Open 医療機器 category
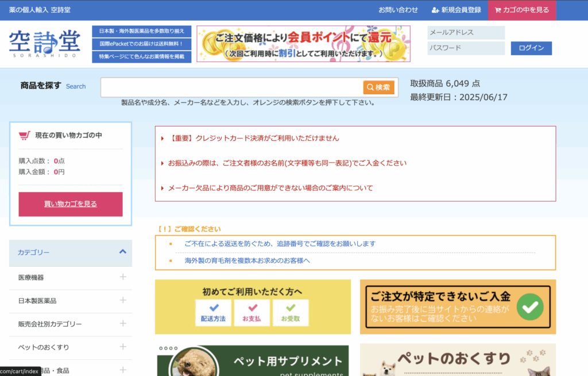 point(31,278)
